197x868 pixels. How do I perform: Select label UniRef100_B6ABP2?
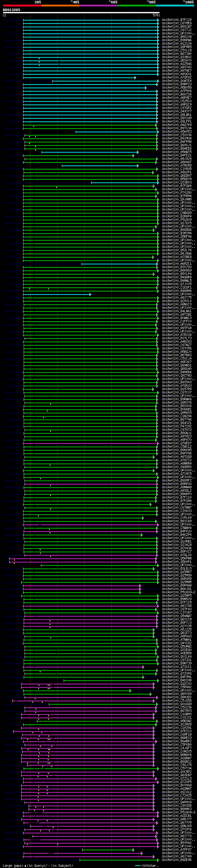(177, 741)
